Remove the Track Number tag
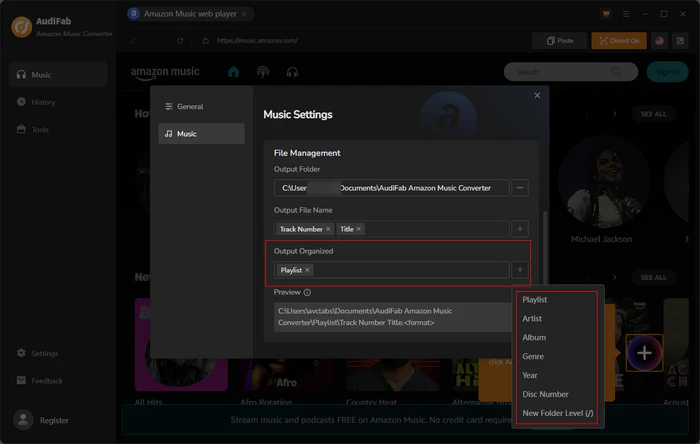700x444 pixels. 328,229
